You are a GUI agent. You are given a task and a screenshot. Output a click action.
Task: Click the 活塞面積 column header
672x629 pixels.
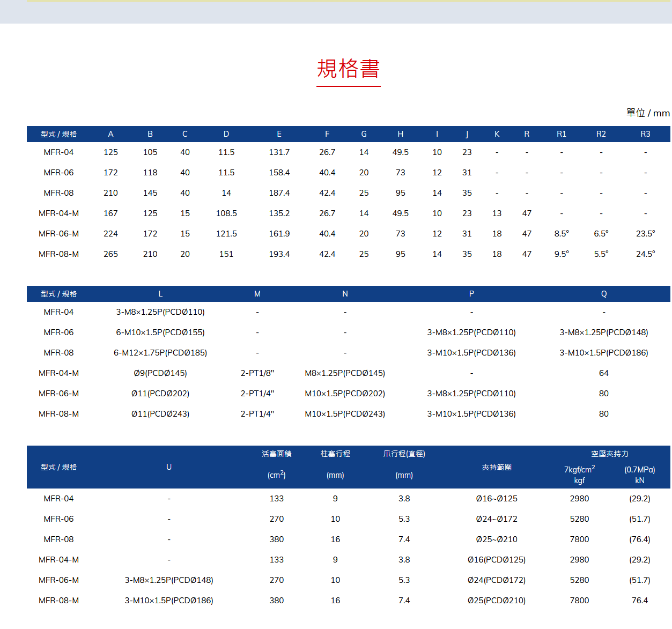pos(277,454)
